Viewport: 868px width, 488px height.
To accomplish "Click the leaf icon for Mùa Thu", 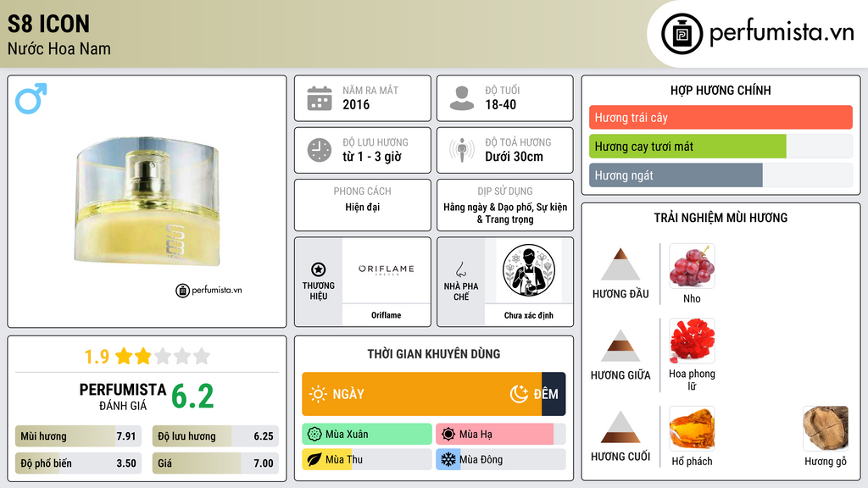I will 314,460.
